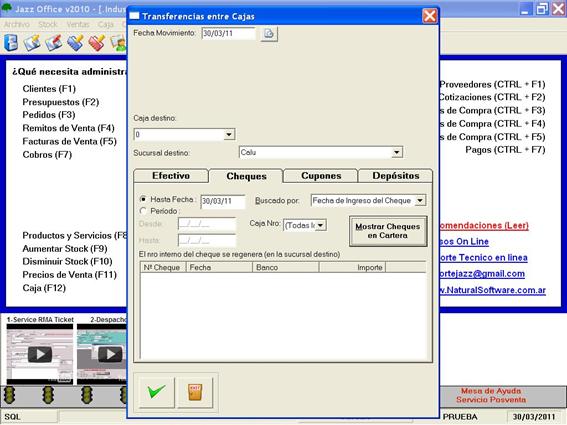This screenshot has width=567, height=425.
Task: Click the first traffic light status icon
Action: [9, 395]
